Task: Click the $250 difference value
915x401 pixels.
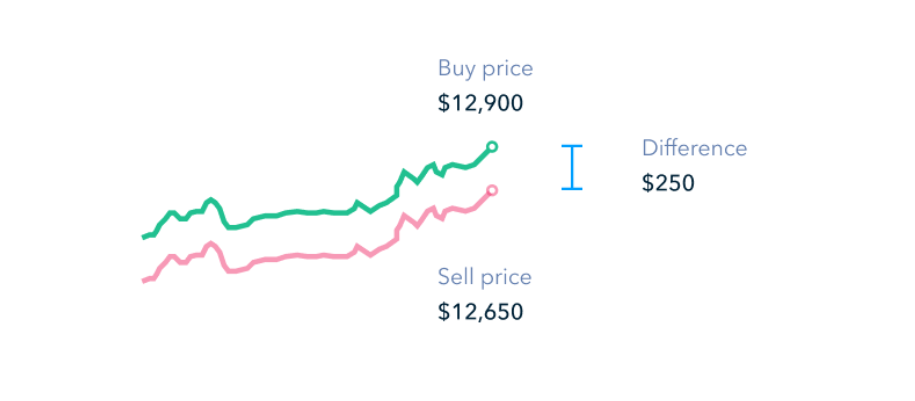Action: (668, 183)
